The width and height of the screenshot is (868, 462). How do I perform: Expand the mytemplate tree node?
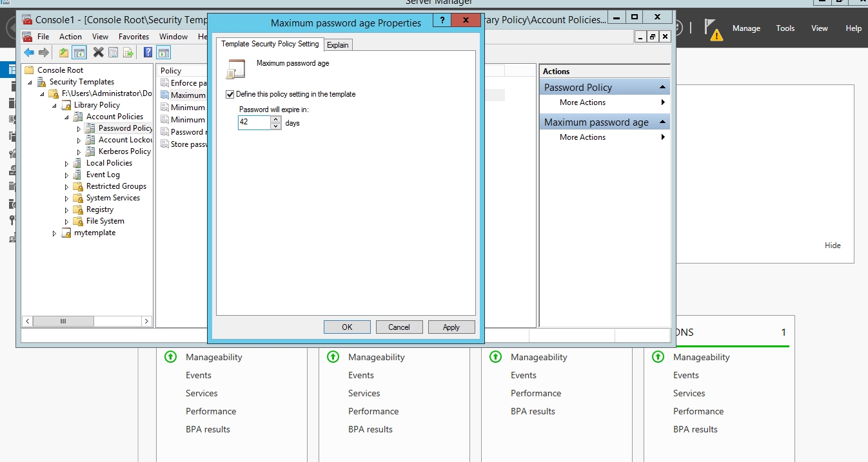55,233
